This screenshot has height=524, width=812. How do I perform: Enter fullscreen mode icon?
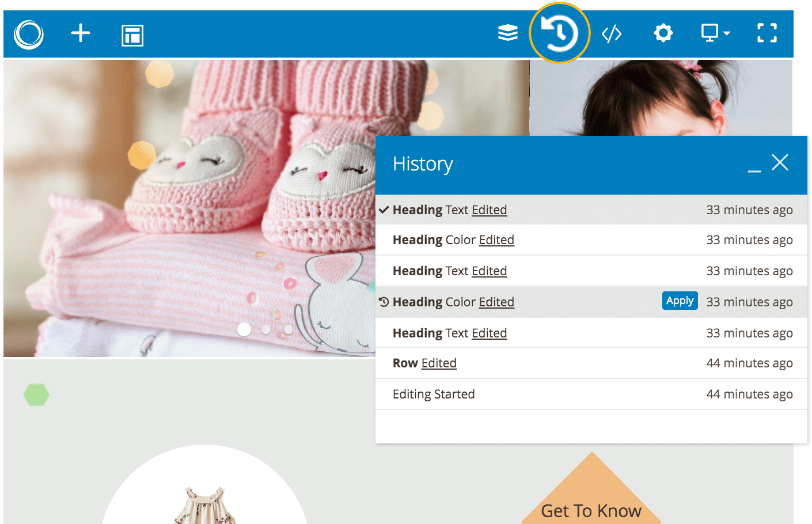767,33
